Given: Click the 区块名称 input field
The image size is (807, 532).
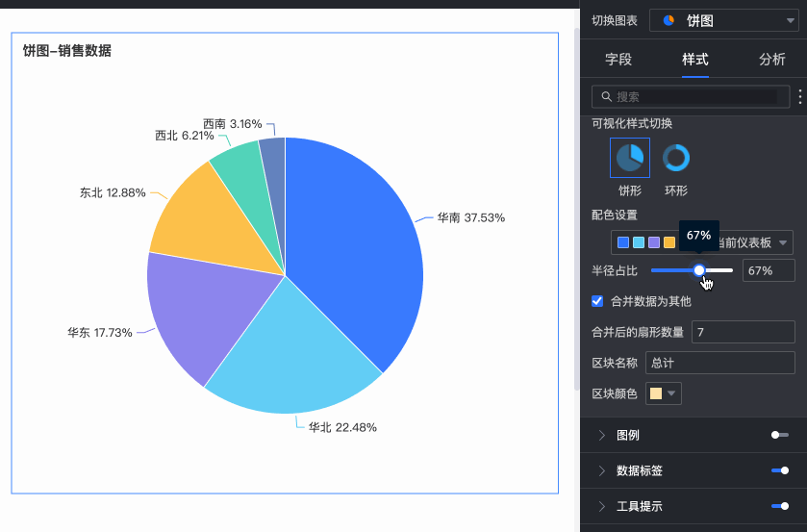Looking at the screenshot, I should [x=719, y=363].
